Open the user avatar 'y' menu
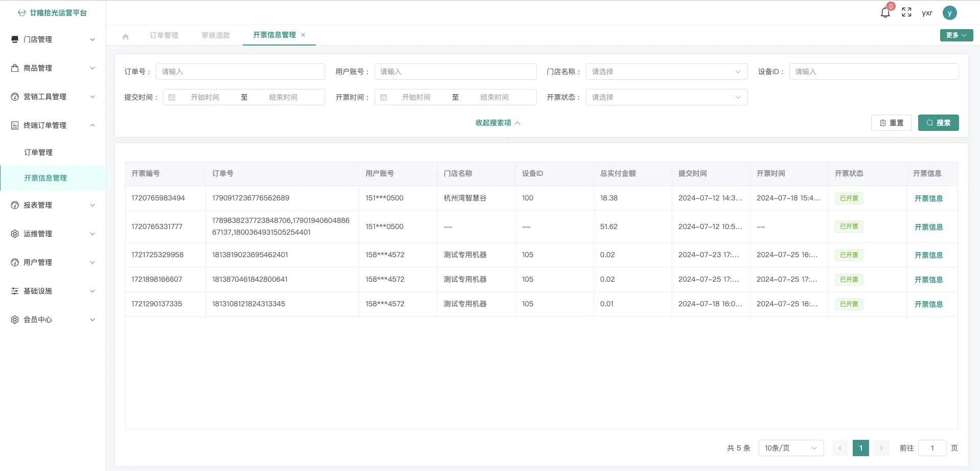This screenshot has width=980, height=471. [949, 13]
